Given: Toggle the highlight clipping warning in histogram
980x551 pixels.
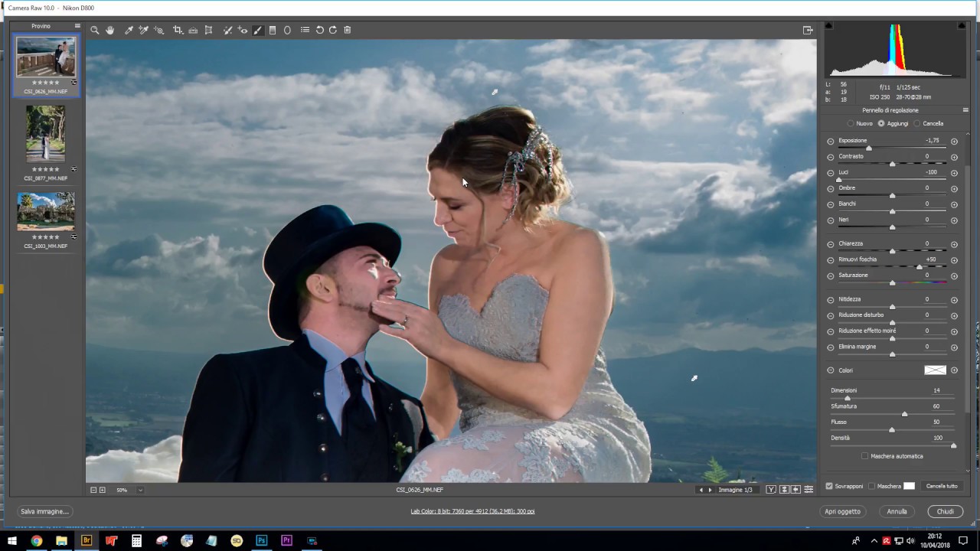Looking at the screenshot, I should pyautogui.click(x=962, y=26).
